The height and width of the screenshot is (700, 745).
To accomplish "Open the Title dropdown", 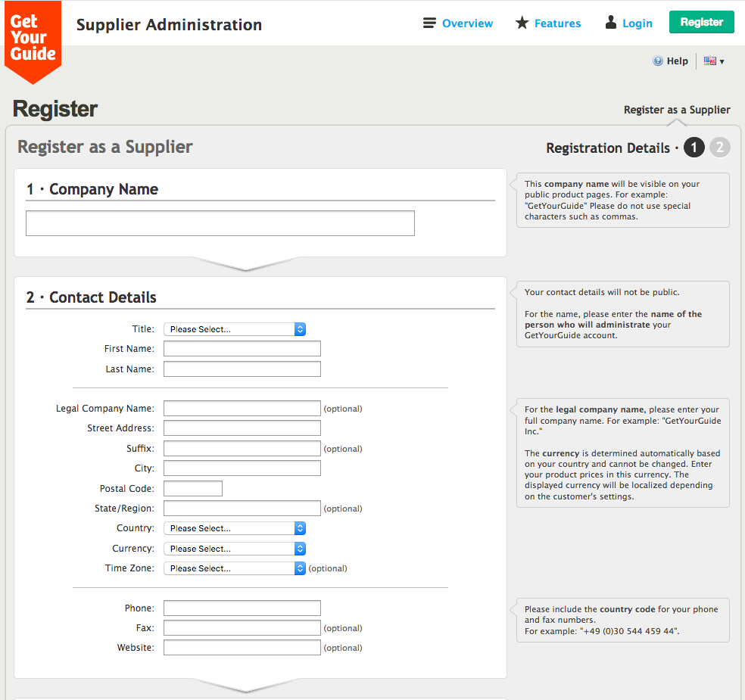I will click(x=235, y=329).
